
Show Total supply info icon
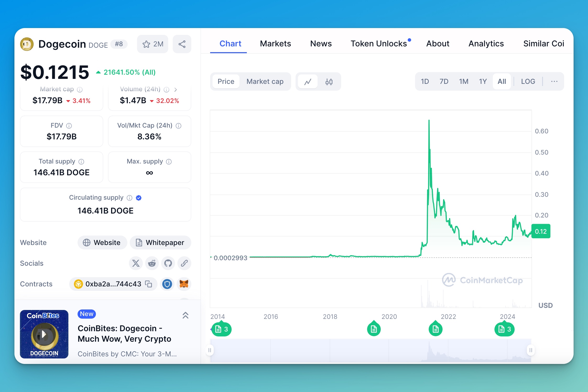click(81, 162)
